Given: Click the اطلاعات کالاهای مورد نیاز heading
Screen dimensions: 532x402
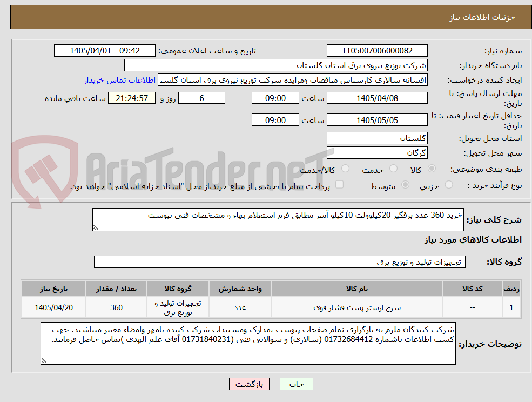Looking at the screenshot, I should [x=473, y=240].
